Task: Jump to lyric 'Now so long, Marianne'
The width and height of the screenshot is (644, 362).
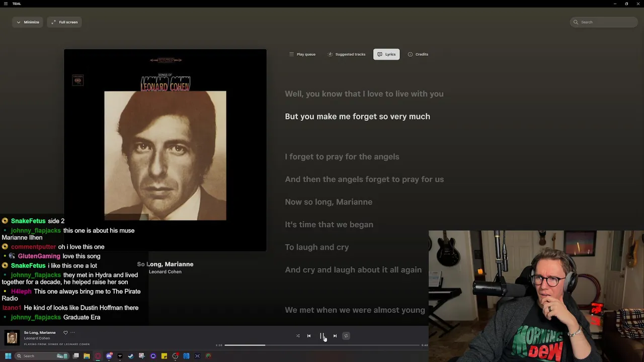Action: pos(329,202)
